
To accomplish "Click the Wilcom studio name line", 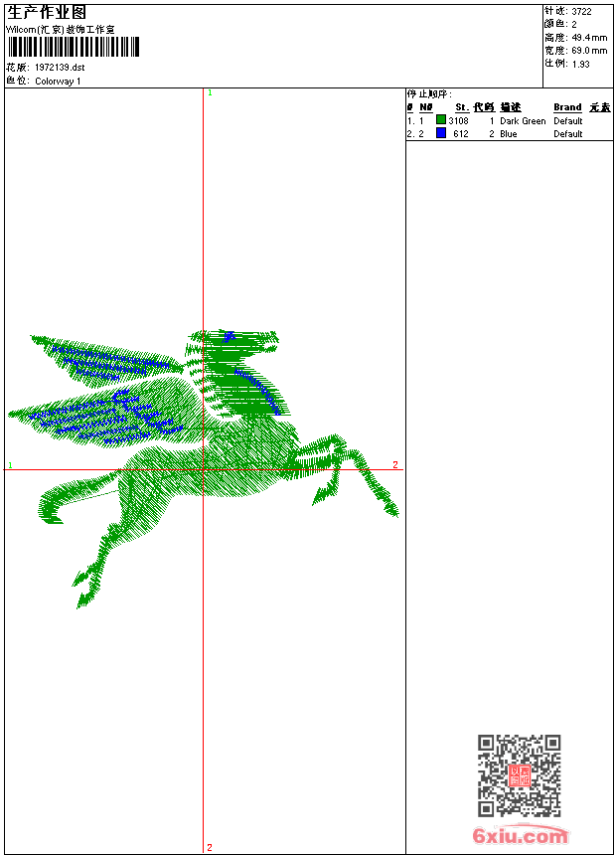I will click(x=60, y=30).
